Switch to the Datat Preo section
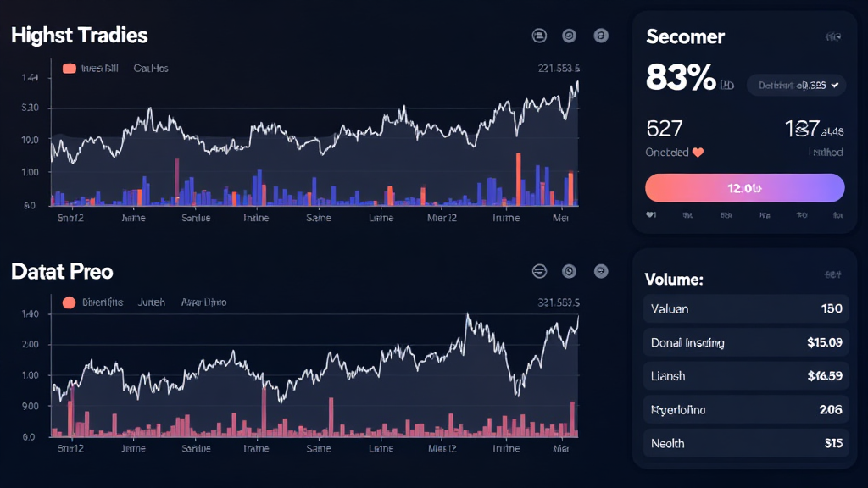This screenshot has height=488, width=868. point(62,271)
